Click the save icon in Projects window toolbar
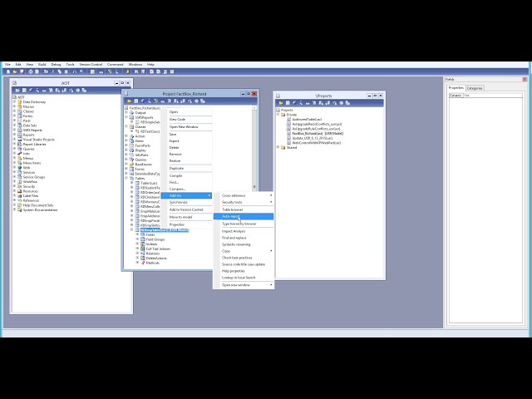Image resolution: width=532 pixels, height=399 pixels. click(288, 103)
